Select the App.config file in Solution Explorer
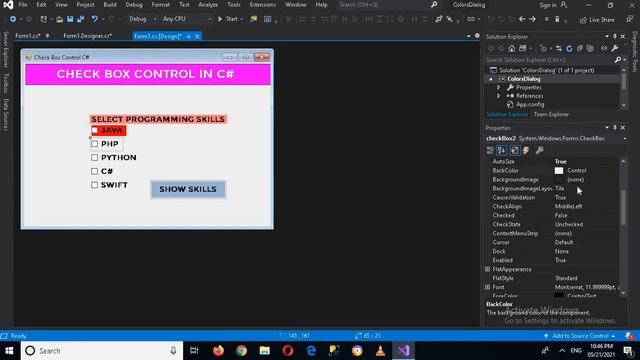The height and width of the screenshot is (360, 640). click(530, 104)
